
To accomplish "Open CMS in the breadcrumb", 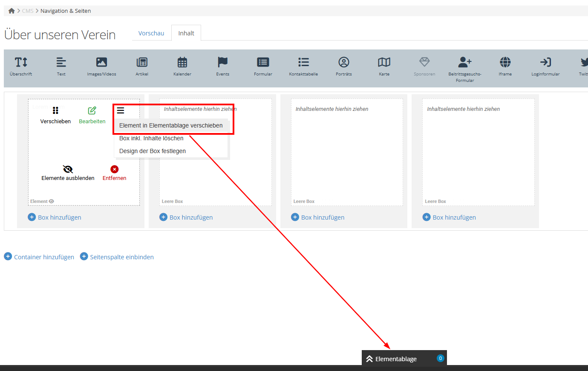I will [x=28, y=11].
